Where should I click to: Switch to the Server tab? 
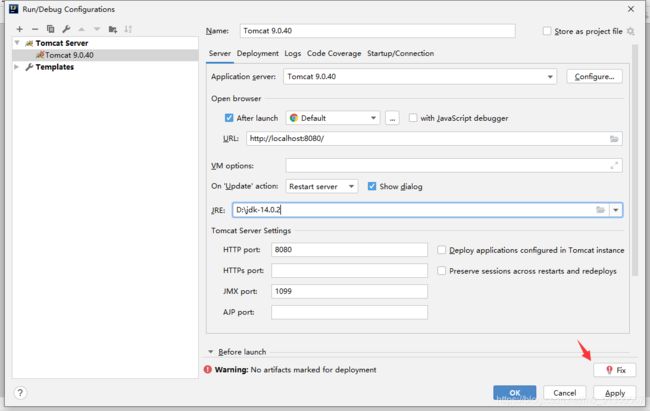pyautogui.click(x=220, y=54)
